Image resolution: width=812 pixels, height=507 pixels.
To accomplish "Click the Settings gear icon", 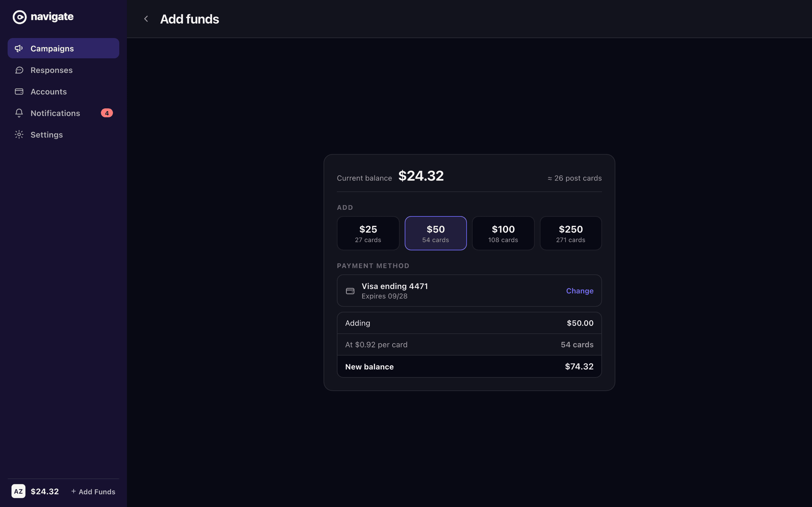I will tap(19, 134).
